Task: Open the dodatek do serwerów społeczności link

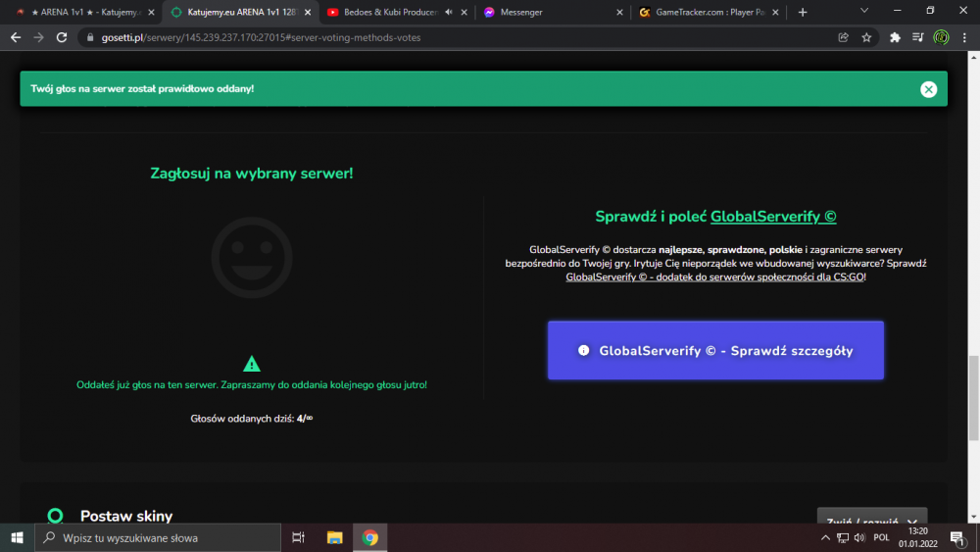Action: click(x=715, y=276)
